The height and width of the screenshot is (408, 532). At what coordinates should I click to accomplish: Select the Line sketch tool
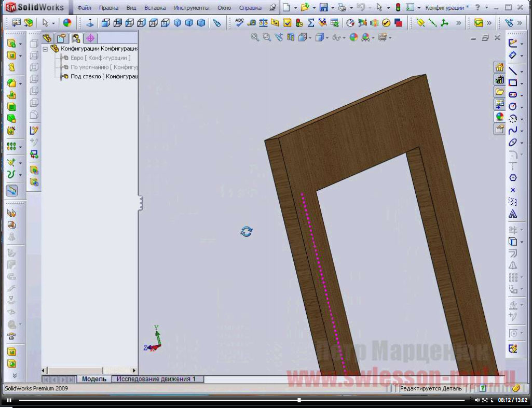coord(512,71)
